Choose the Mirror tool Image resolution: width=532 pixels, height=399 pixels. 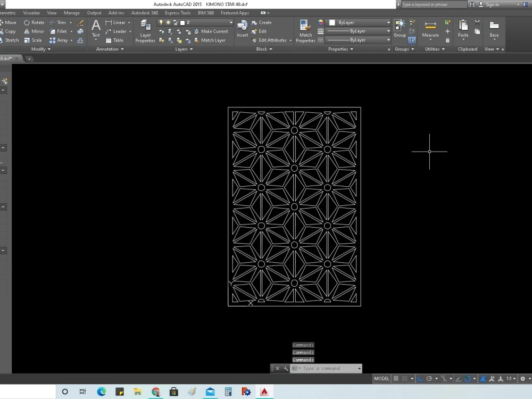click(34, 31)
